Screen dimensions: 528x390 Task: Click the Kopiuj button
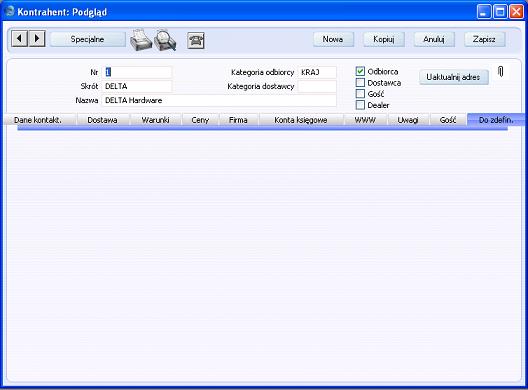(x=384, y=39)
